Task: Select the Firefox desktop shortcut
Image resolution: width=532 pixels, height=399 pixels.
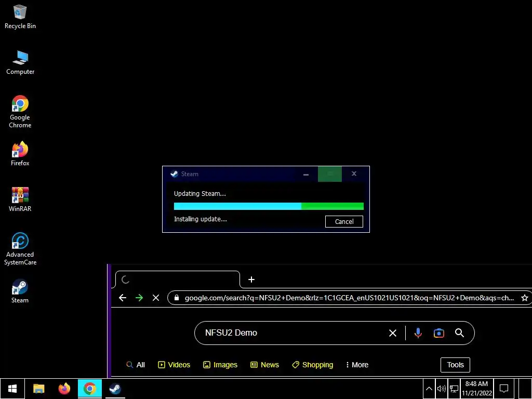Action: click(20, 154)
